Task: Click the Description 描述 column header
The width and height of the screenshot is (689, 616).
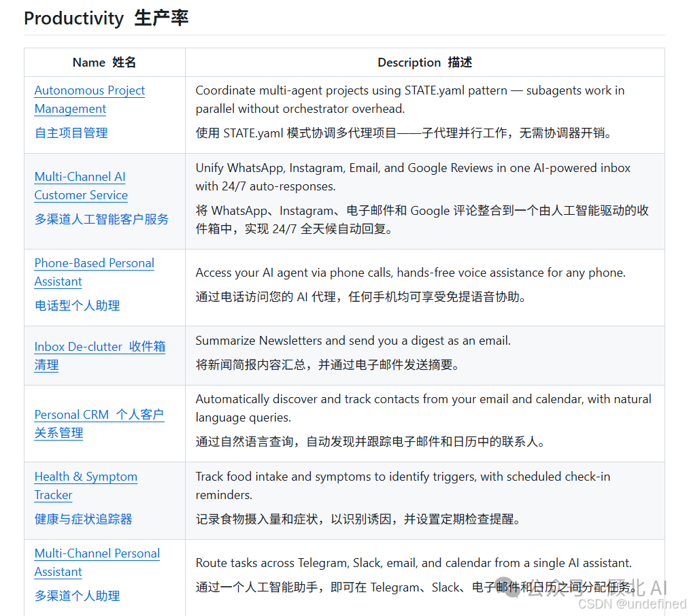Action: pyautogui.click(x=424, y=62)
